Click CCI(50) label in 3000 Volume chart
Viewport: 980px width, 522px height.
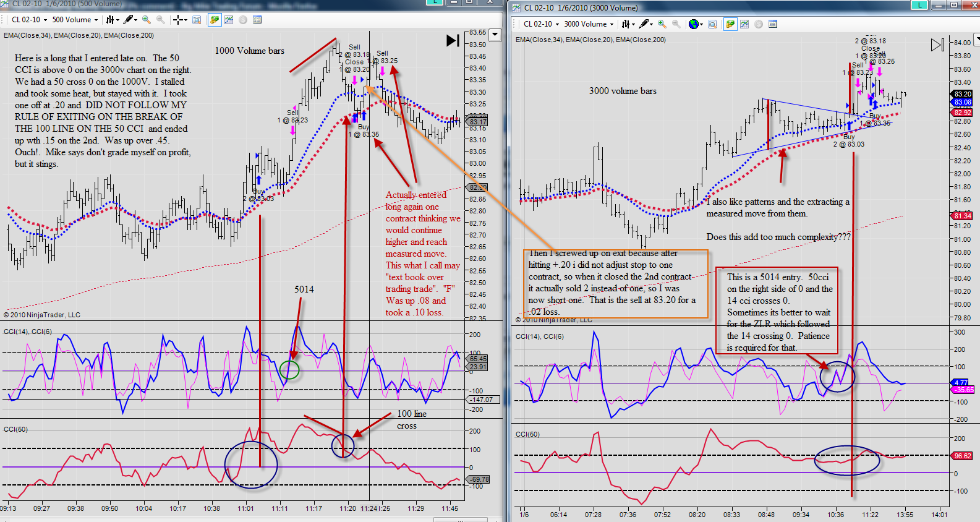(527, 434)
